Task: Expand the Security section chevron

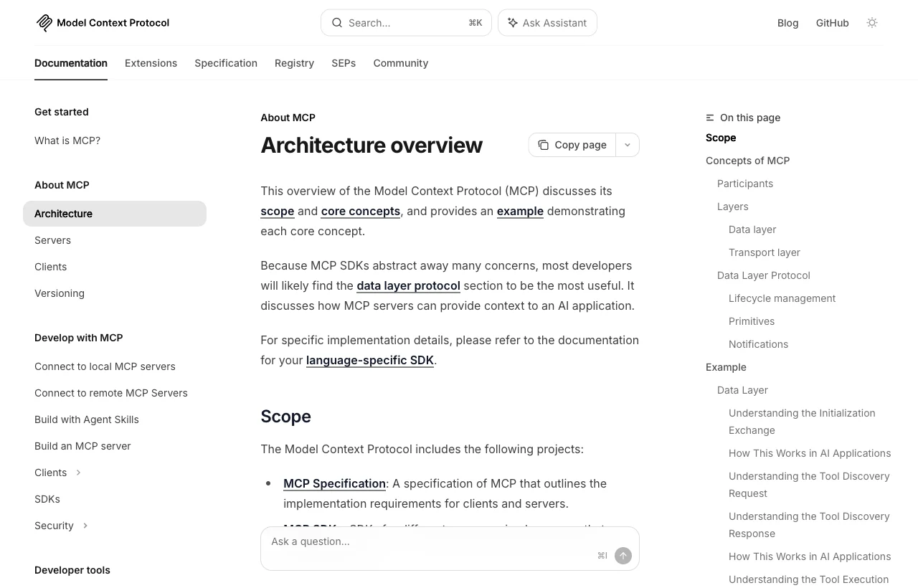Action: tap(85, 526)
